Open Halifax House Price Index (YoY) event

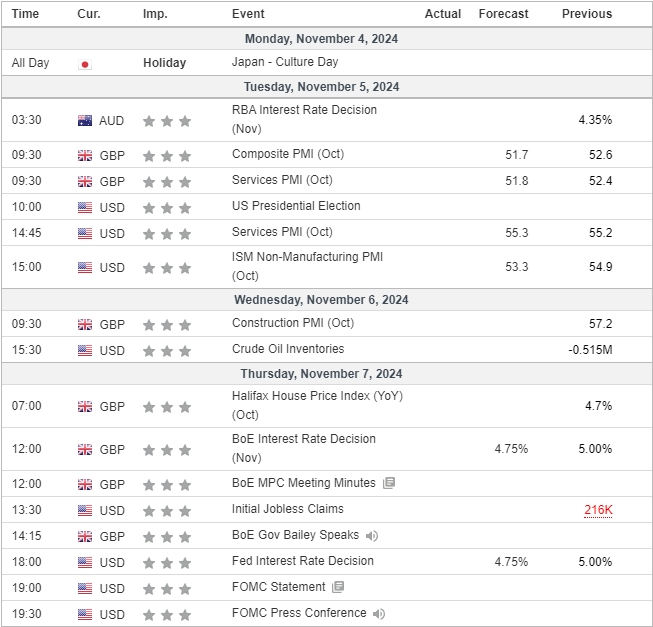click(x=317, y=405)
